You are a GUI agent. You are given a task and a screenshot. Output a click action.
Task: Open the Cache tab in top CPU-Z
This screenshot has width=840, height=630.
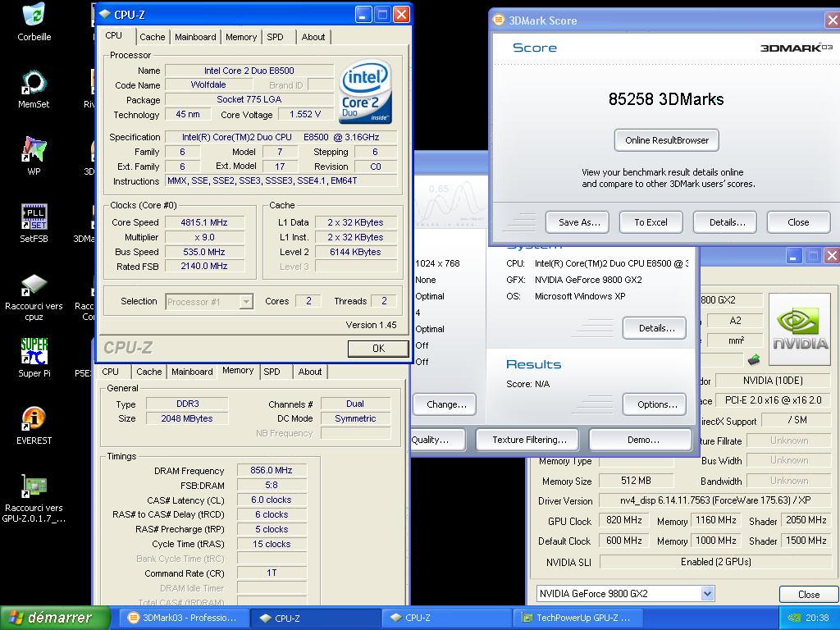click(x=152, y=37)
